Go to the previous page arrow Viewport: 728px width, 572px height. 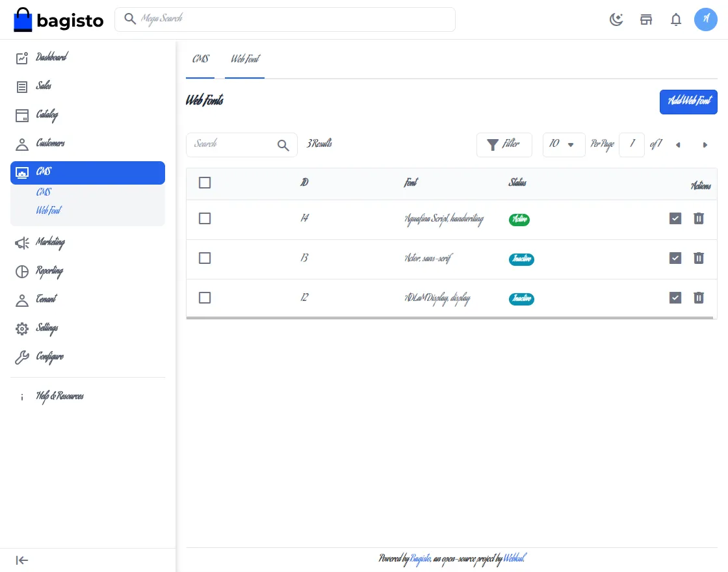[678, 145]
